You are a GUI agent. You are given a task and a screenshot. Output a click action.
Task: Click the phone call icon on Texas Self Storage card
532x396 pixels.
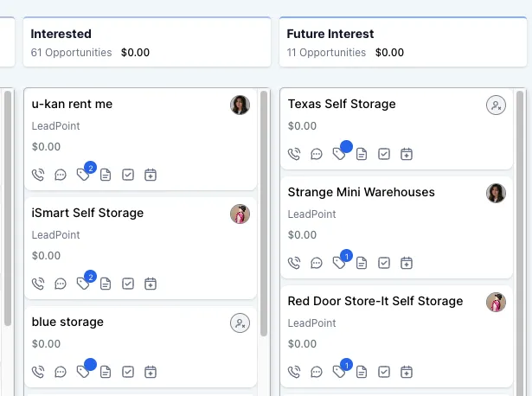294,154
